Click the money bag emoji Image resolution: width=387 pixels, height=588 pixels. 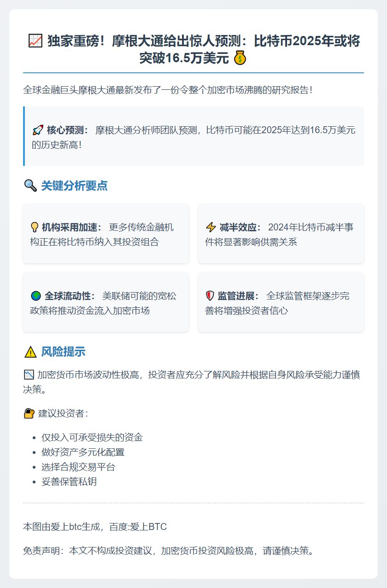(240, 59)
